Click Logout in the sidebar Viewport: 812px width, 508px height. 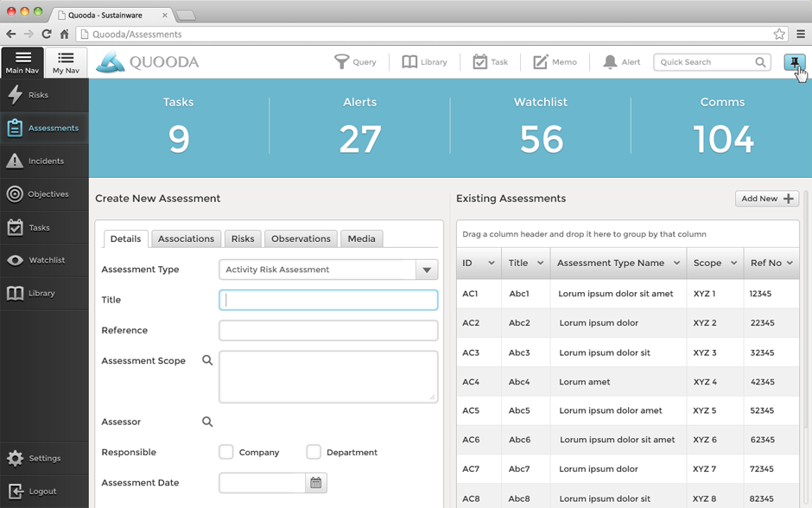[x=44, y=492]
